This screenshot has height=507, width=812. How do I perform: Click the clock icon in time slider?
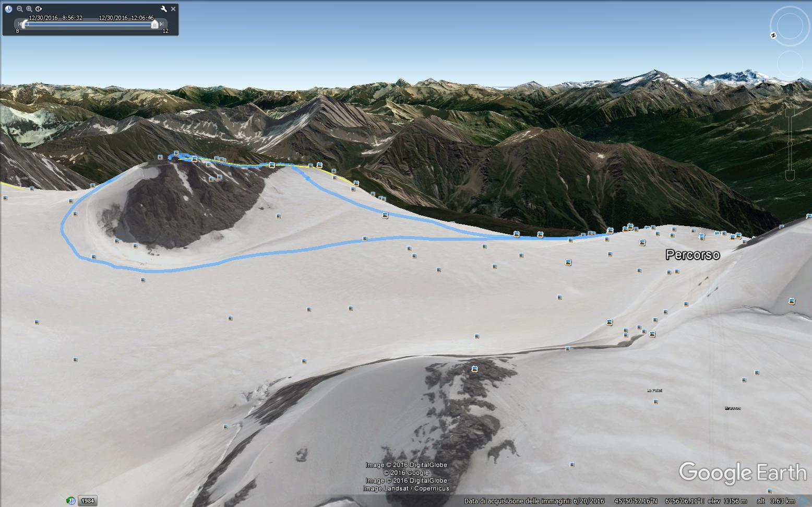click(x=8, y=9)
